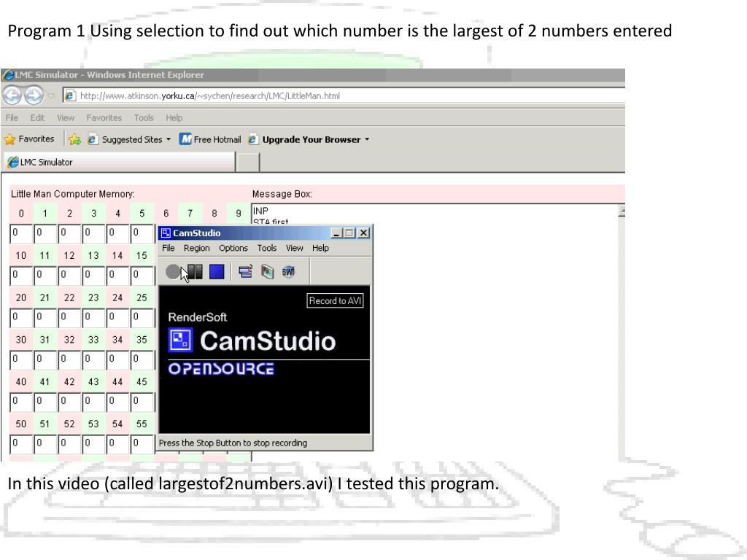Viewport: 747px width, 560px height.
Task: Click the address bar URL
Action: coord(210,96)
